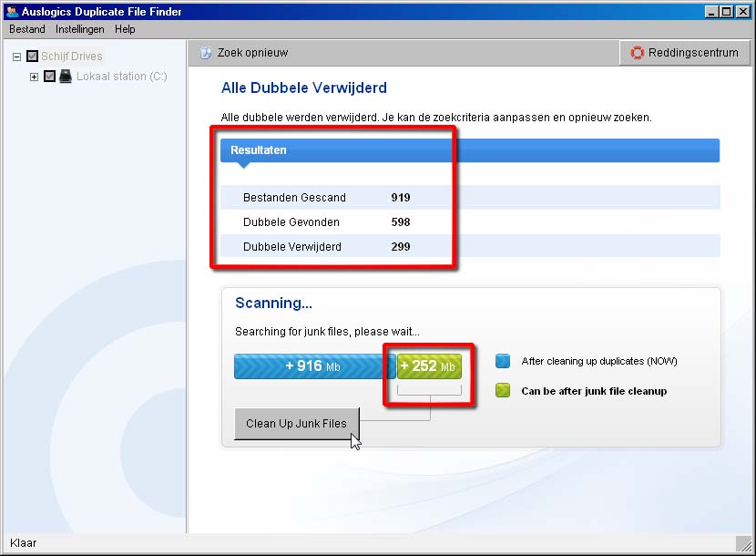Click the Dubbele Verwijderd row label
Image resolution: width=756 pixels, height=556 pixels.
[292, 247]
